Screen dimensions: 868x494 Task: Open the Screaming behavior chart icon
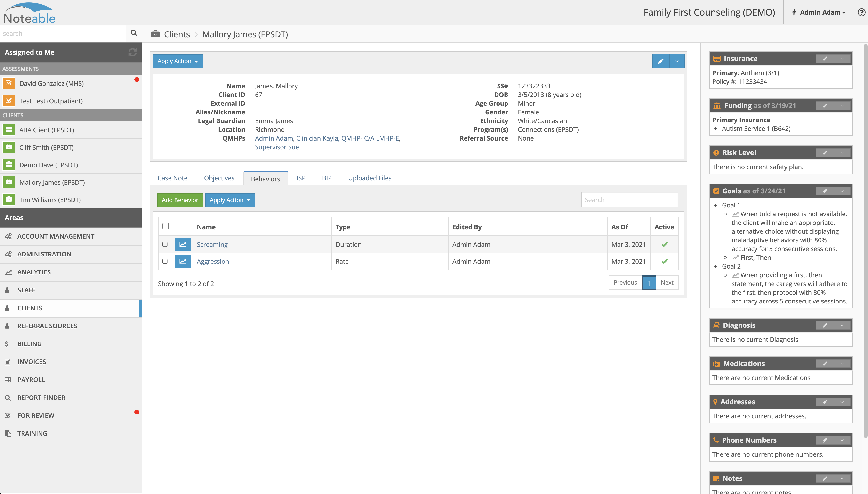click(x=183, y=244)
